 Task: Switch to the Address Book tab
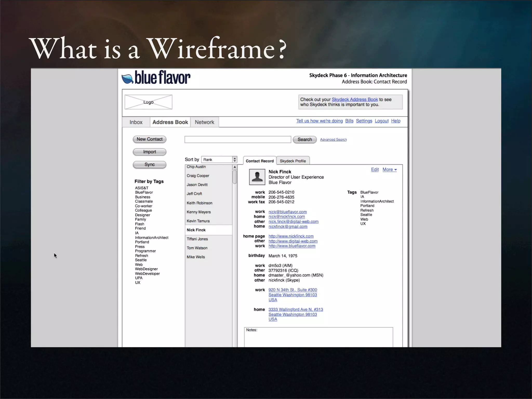click(170, 122)
